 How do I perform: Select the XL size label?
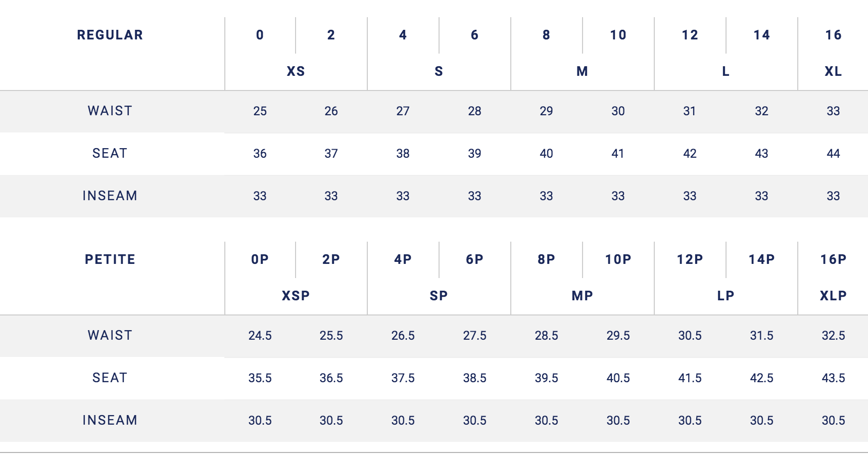pyautogui.click(x=833, y=71)
